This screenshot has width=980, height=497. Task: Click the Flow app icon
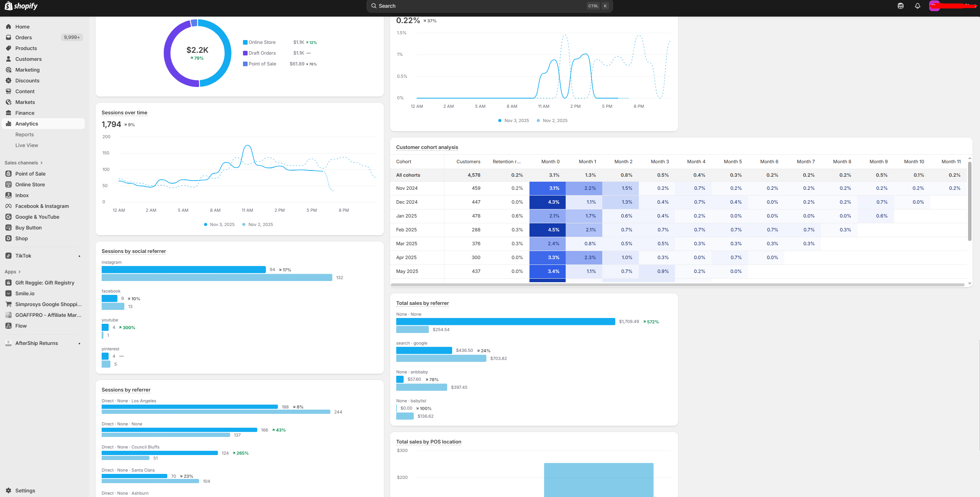[8, 326]
